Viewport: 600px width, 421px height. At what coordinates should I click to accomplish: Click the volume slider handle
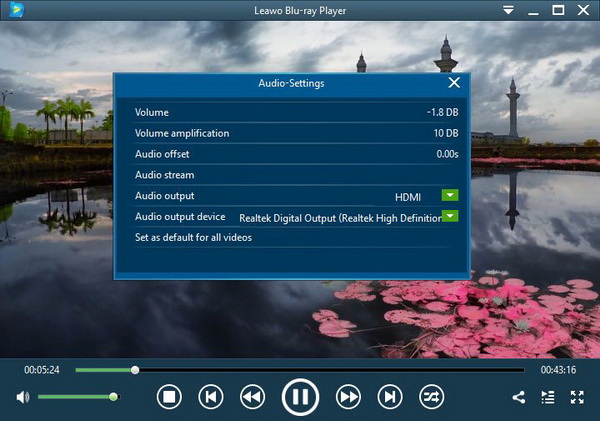[x=114, y=397]
